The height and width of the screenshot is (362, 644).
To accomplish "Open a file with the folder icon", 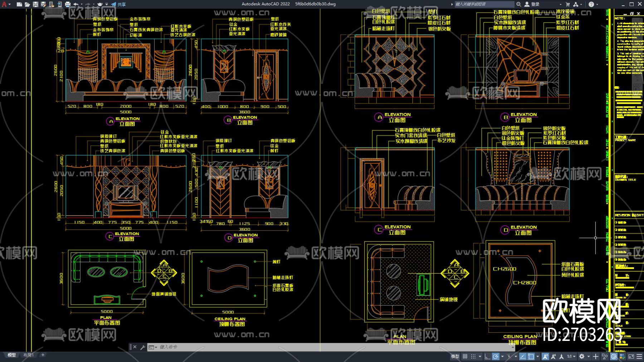I will 27,4.
